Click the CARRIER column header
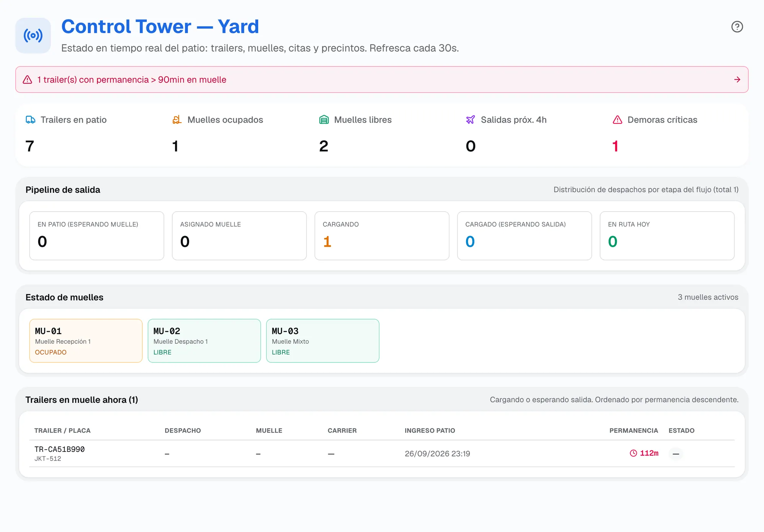The width and height of the screenshot is (764, 532). click(x=342, y=430)
